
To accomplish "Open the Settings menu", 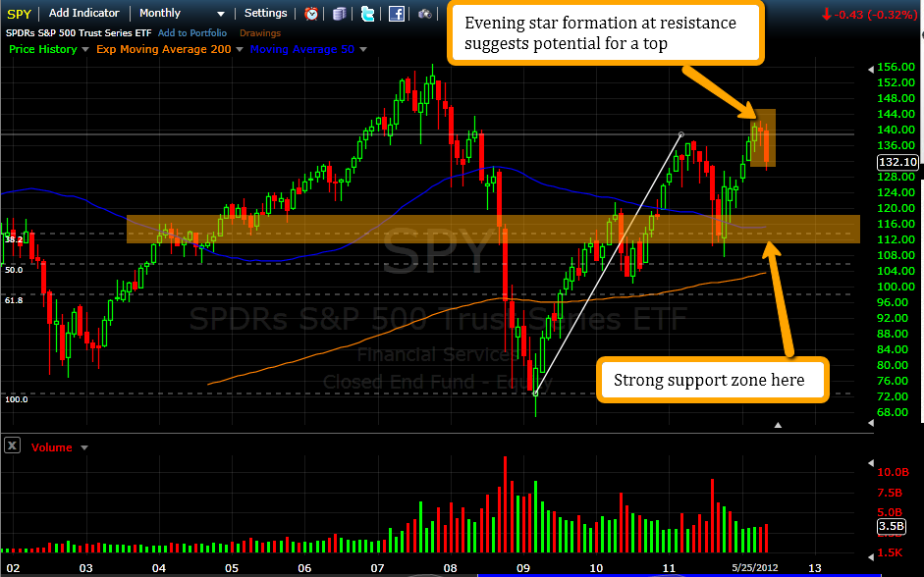I will point(265,14).
